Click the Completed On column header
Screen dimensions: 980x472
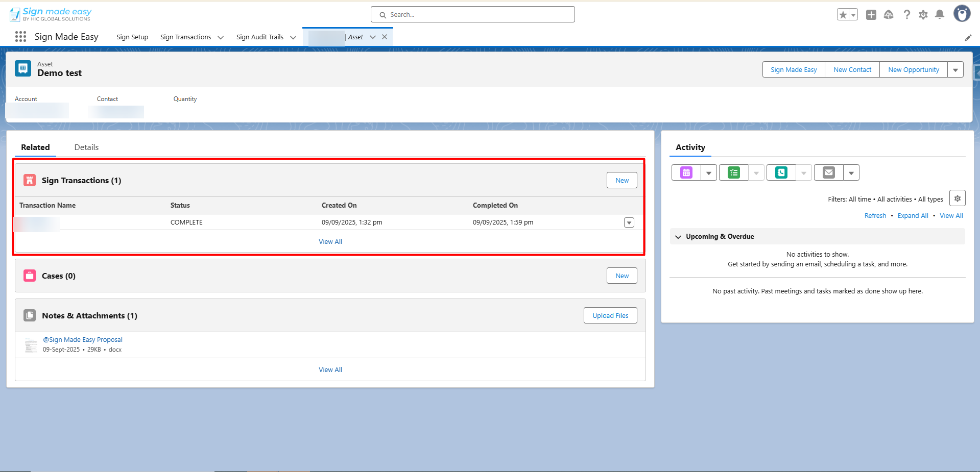click(x=495, y=205)
